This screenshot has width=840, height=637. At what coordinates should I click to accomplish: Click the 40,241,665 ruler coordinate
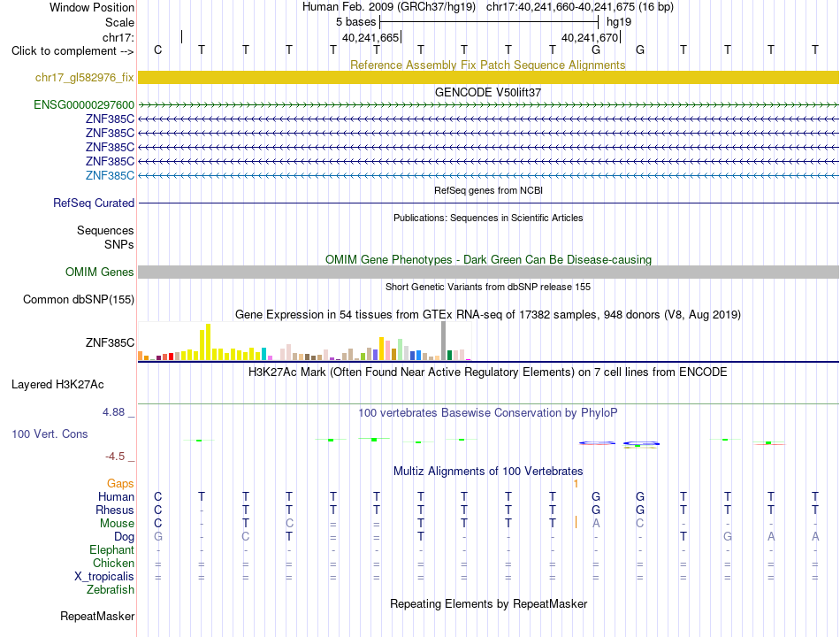370,37
